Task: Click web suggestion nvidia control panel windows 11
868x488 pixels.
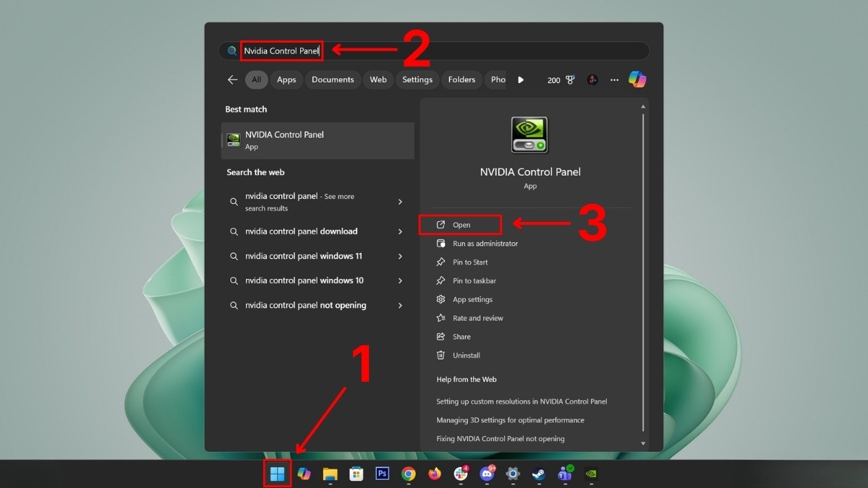Action: coord(304,256)
